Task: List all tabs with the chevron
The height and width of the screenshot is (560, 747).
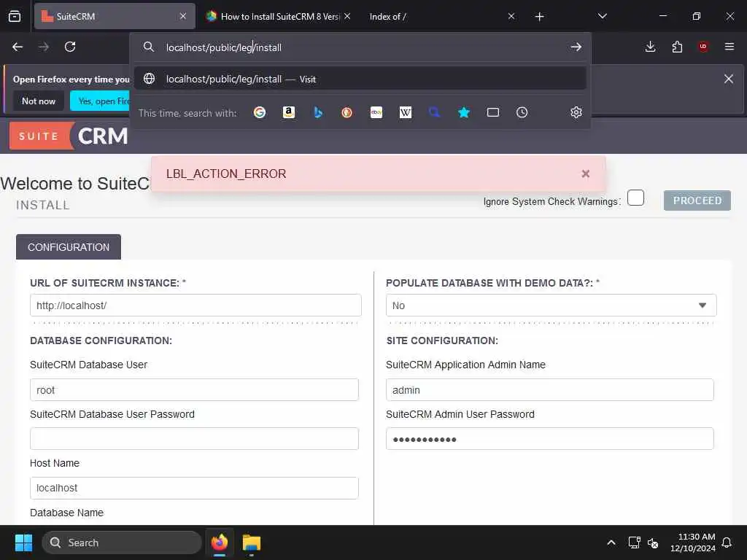Action: pyautogui.click(x=602, y=16)
